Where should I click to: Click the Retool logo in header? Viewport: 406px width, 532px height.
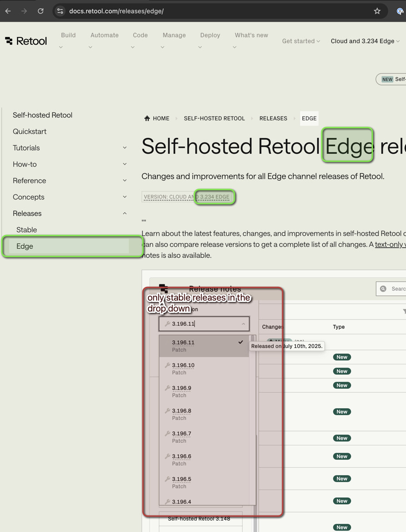click(26, 41)
